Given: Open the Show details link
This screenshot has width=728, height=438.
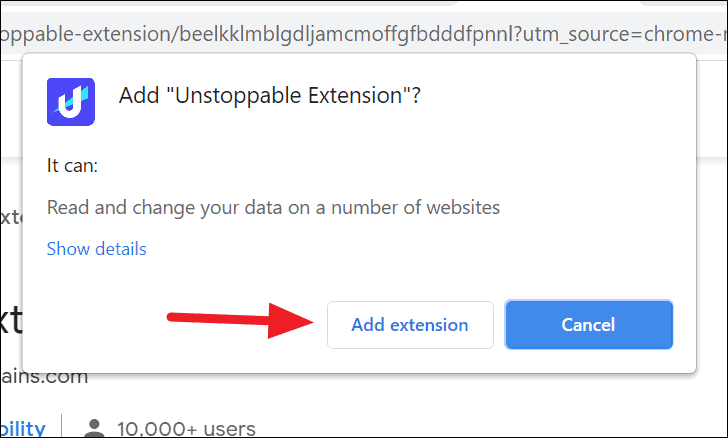Looking at the screenshot, I should click(97, 249).
